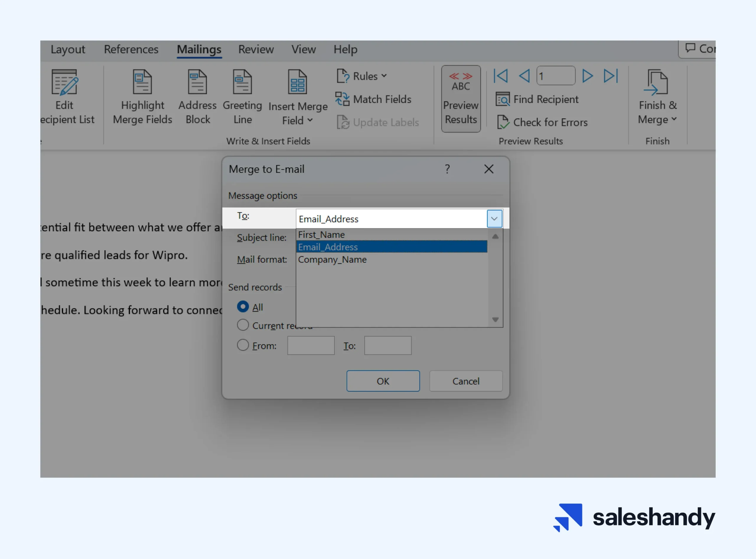
Task: Choose Email_Address in the dropdown list
Action: click(x=392, y=247)
